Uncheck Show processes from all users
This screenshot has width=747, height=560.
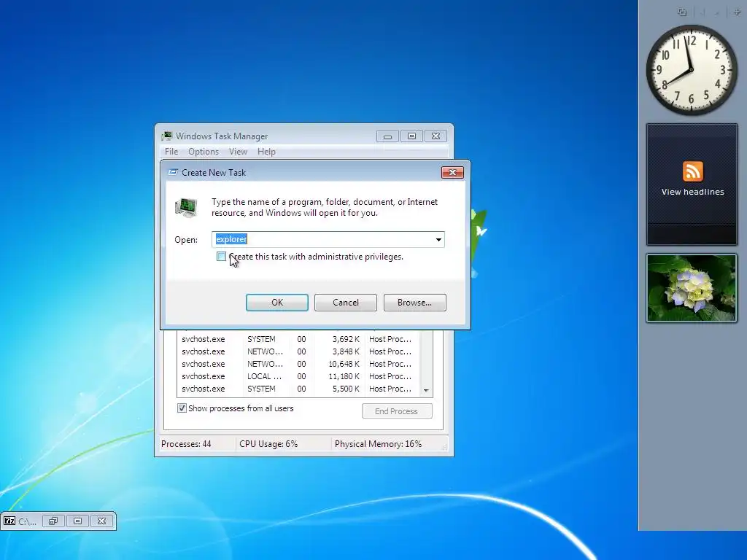click(182, 408)
